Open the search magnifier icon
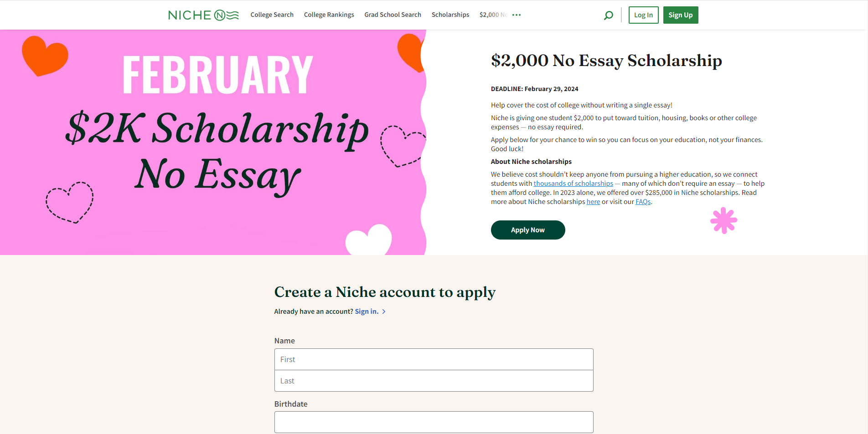 (608, 15)
